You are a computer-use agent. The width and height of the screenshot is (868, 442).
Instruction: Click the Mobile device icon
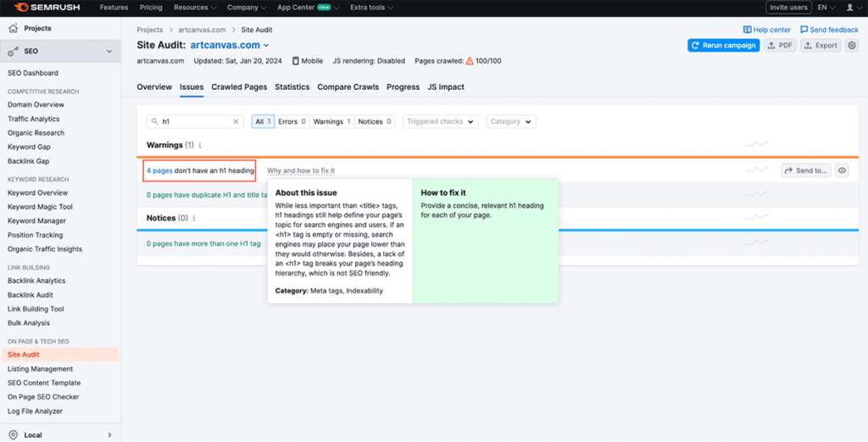(x=296, y=61)
